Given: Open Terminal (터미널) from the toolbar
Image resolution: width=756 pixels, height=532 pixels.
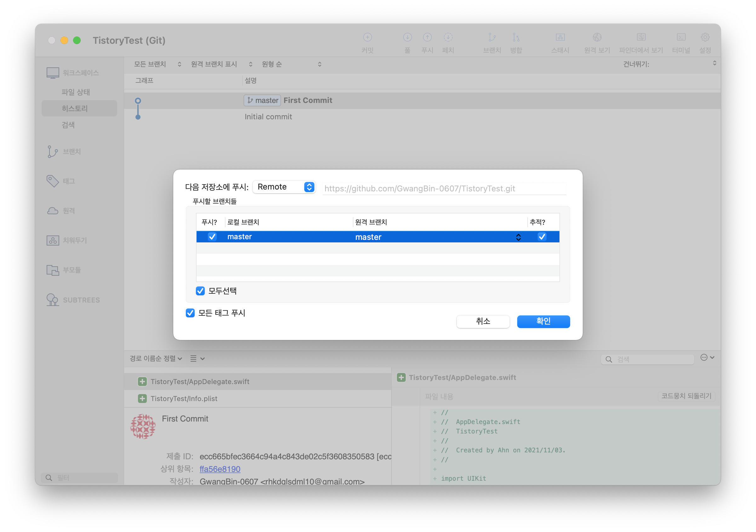Looking at the screenshot, I should [x=681, y=37].
